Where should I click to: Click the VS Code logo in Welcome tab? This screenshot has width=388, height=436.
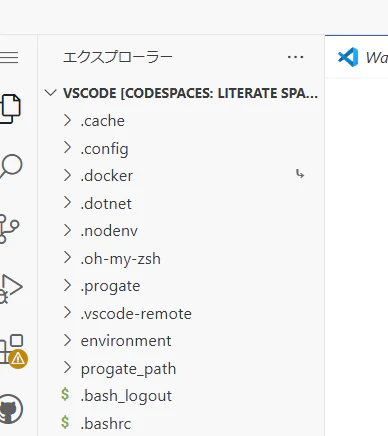[x=348, y=57]
